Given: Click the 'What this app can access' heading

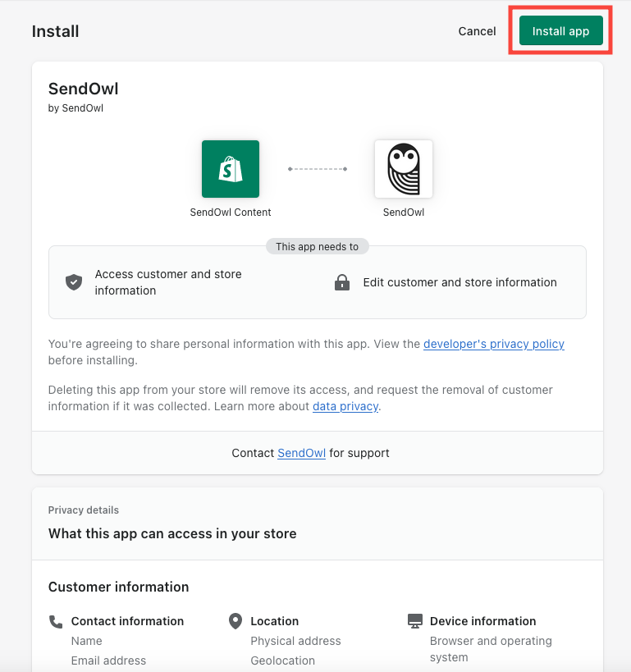Looking at the screenshot, I should [x=172, y=533].
